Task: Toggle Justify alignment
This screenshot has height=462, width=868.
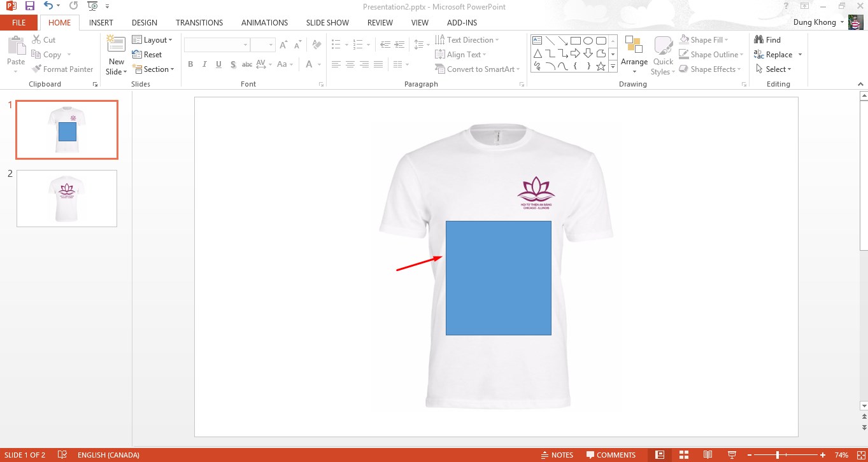Action: pyautogui.click(x=378, y=64)
